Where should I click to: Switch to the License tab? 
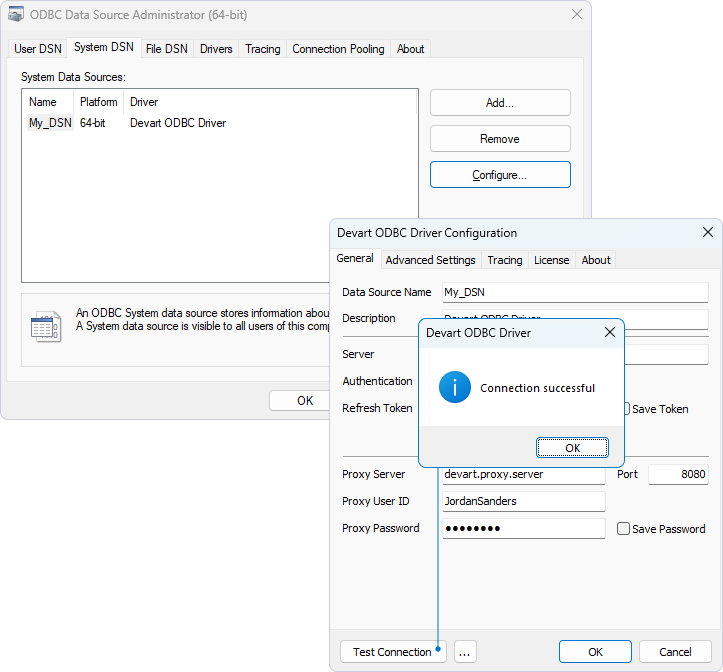(551, 260)
